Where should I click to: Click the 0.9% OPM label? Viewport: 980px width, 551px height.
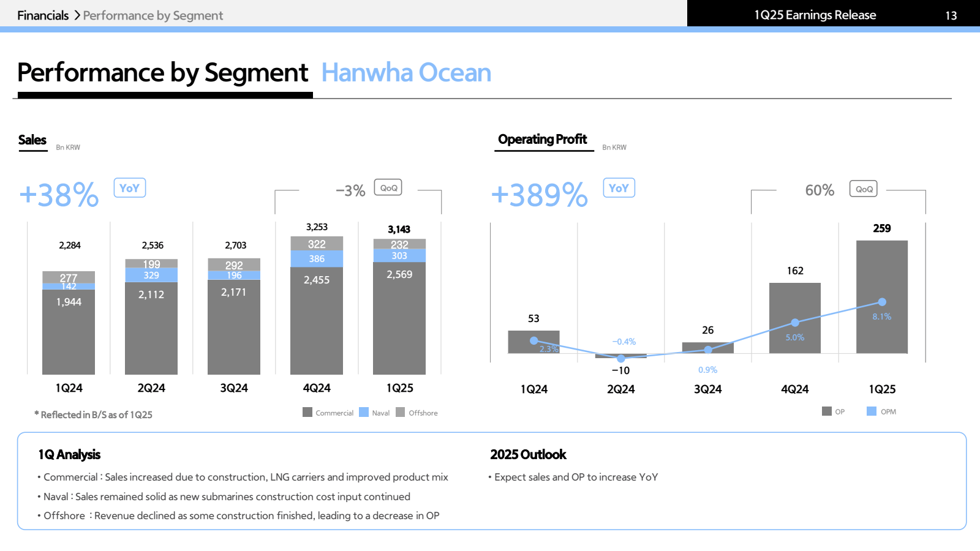pyautogui.click(x=707, y=370)
